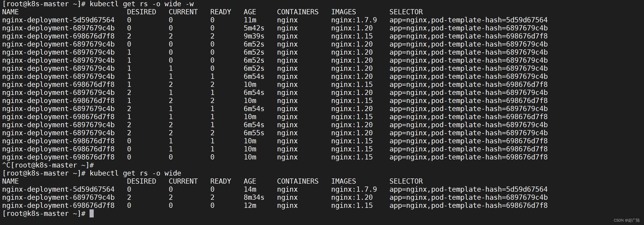Select the AGE value '8m34s'

254,197
